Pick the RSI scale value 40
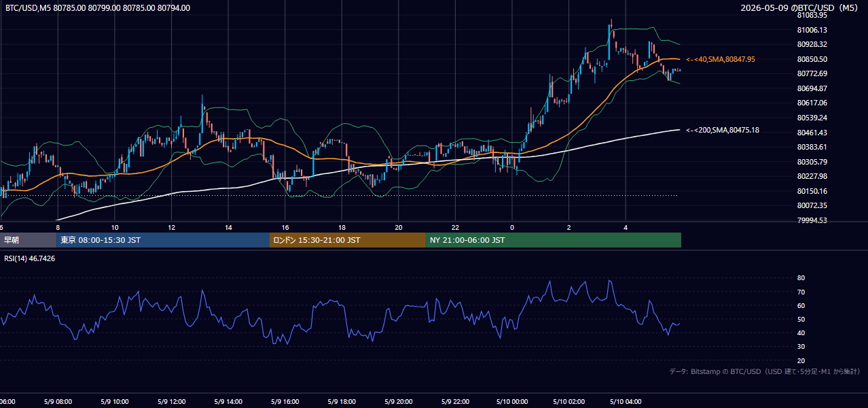868x408 pixels. (801, 333)
